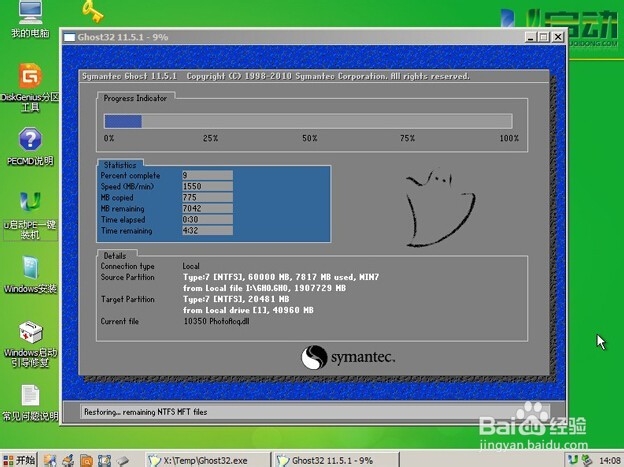
Task: Switch to Ghost32 11.5.1 - 9% taskbar item
Action: click(335, 460)
